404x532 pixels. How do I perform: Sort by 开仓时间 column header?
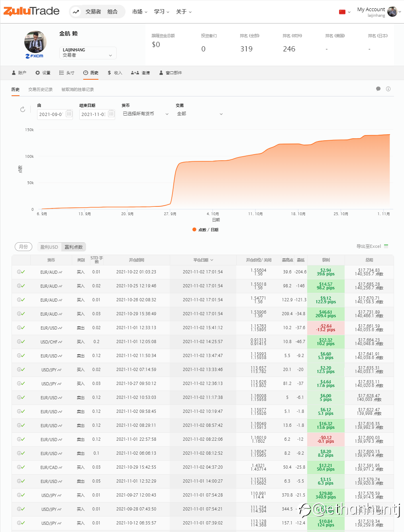coord(136,260)
